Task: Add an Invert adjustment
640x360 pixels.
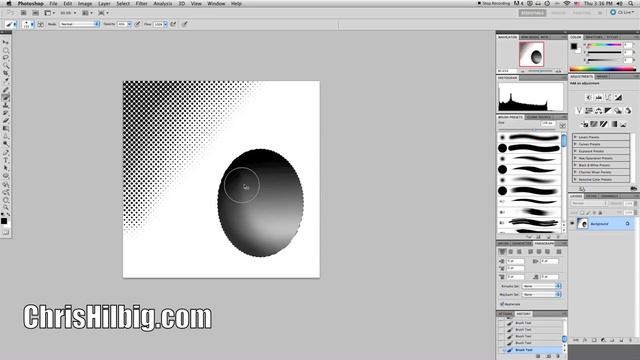Action: coord(584,124)
